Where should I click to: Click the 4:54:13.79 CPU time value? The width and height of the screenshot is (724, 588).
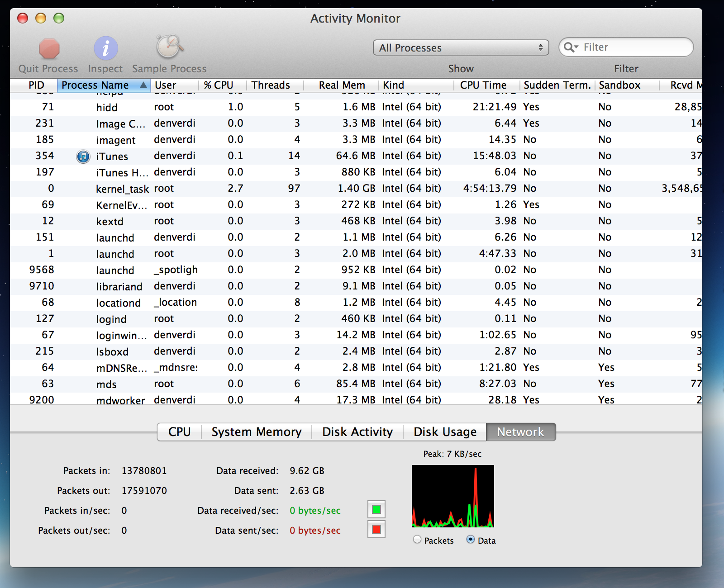pos(490,189)
